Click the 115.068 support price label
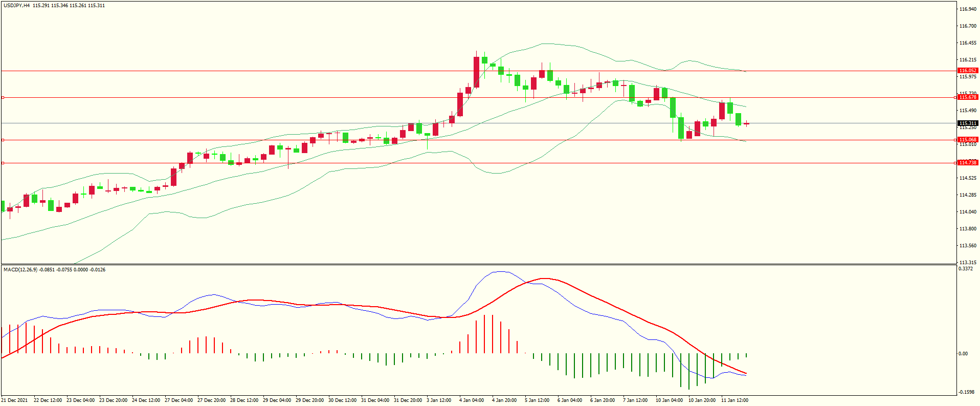Image resolution: width=980 pixels, height=406 pixels. pyautogui.click(x=967, y=140)
